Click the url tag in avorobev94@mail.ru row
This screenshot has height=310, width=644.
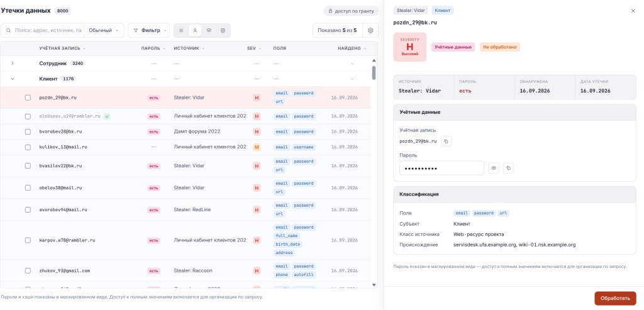click(279, 214)
